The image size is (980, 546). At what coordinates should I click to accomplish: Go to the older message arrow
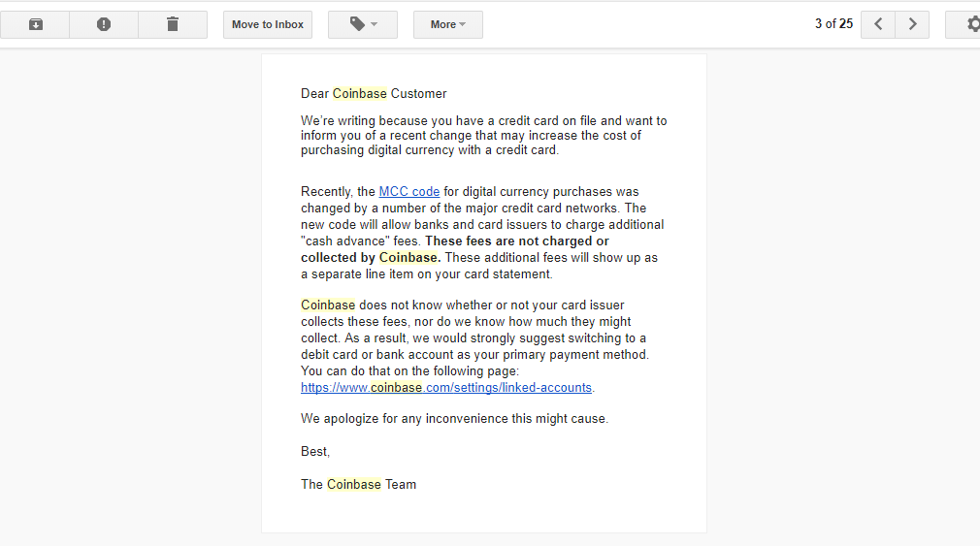pyautogui.click(x=912, y=24)
